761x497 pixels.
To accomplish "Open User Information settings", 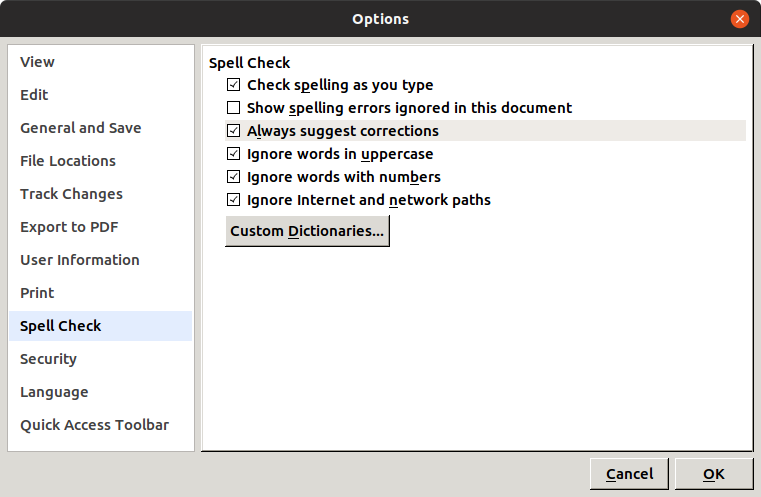I will 80,260.
